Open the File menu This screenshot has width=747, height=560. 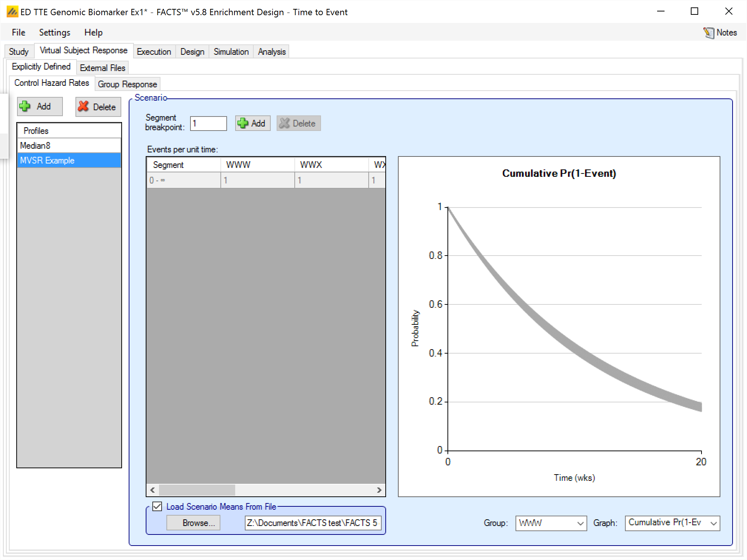tap(18, 33)
